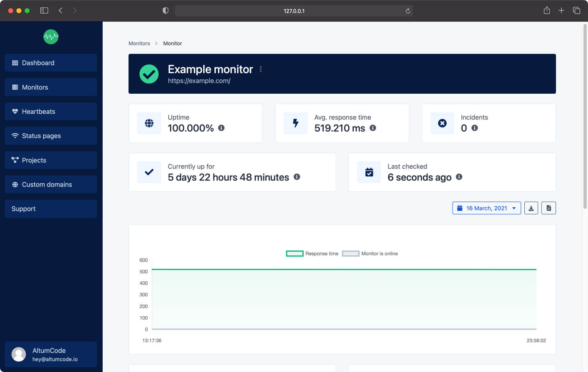Click the Uptime globe icon
Viewport: 588px width, 372px height.
pos(149,123)
